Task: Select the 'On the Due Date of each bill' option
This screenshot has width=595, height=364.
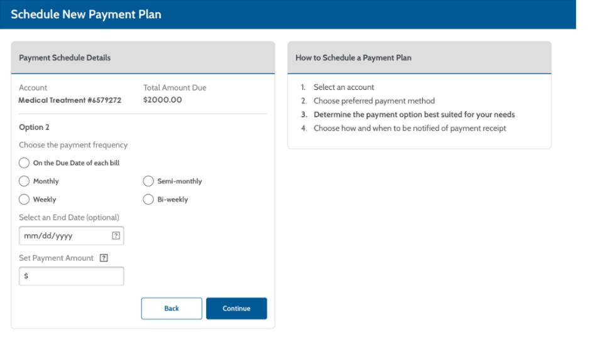Action: click(x=25, y=163)
